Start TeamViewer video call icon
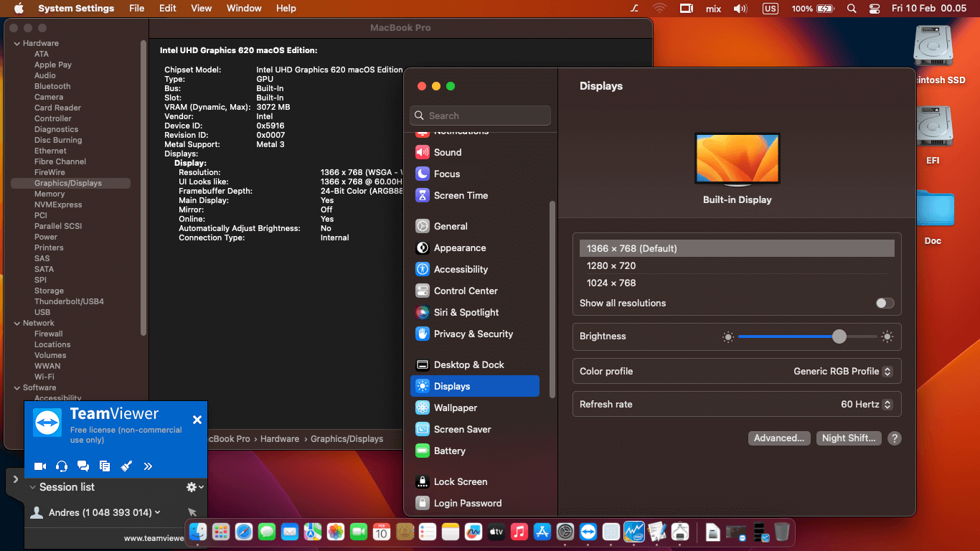The image size is (980, 551). tap(40, 466)
